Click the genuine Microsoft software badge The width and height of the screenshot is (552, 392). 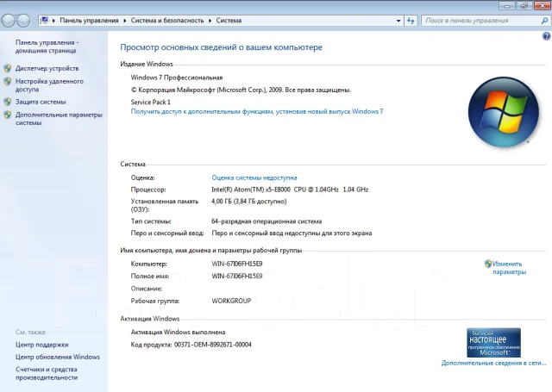pyautogui.click(x=493, y=343)
